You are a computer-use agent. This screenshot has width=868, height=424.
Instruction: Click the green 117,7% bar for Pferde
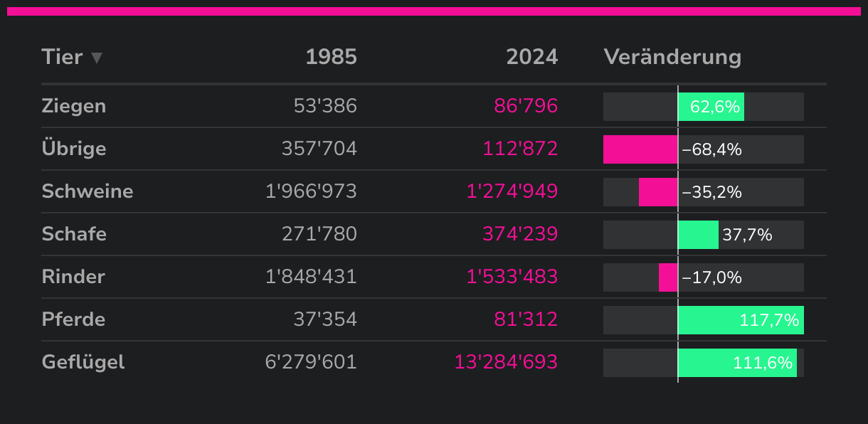point(740,320)
